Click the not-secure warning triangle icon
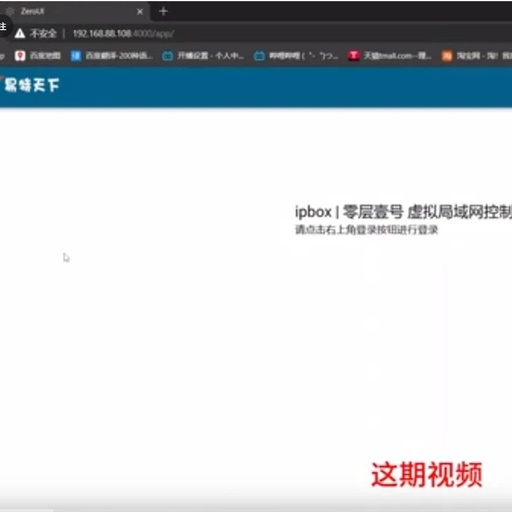This screenshot has height=512, width=512. tap(20, 33)
